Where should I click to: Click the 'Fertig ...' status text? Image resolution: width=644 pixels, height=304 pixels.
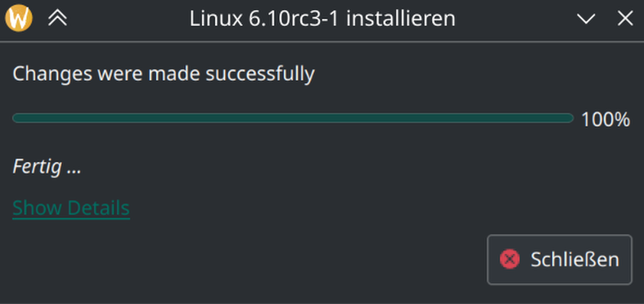(x=47, y=167)
